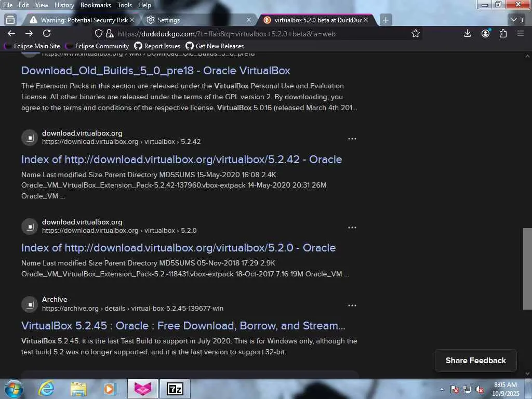Open Index of virtualbox/5.2.0 result title
The width and height of the screenshot is (532, 399).
click(x=179, y=248)
